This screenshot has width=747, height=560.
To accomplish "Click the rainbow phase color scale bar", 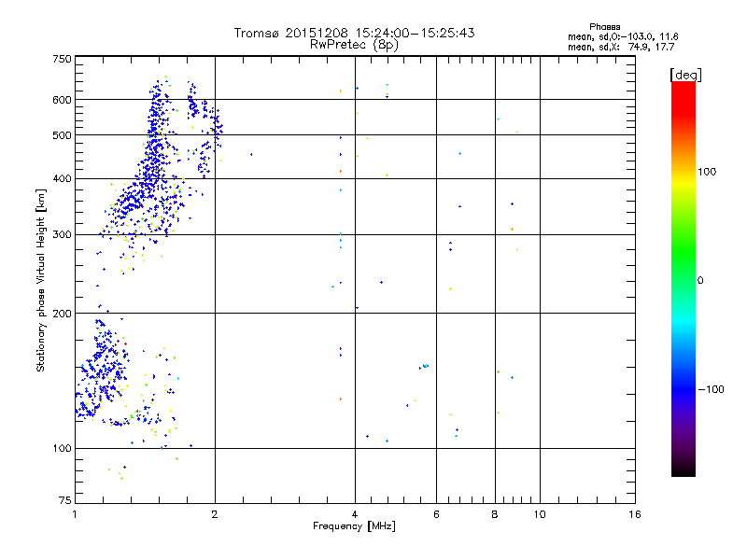I will (684, 278).
